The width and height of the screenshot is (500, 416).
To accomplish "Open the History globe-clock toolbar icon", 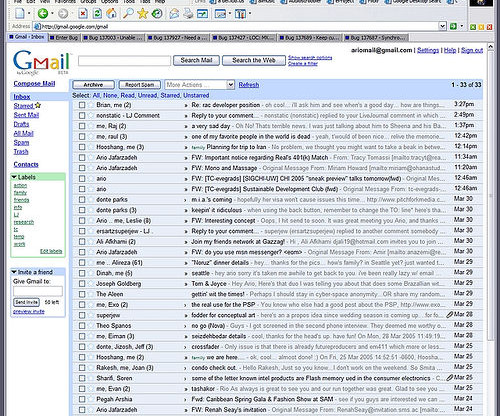I will (x=157, y=14).
